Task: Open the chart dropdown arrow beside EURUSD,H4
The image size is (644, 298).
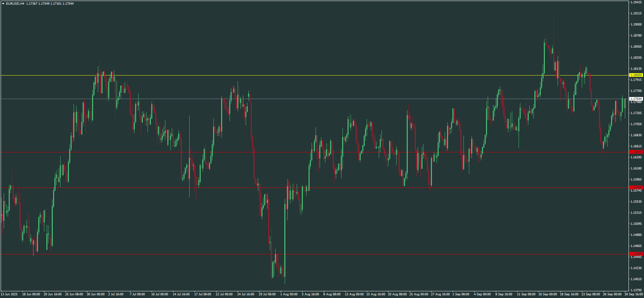Action: coord(3,4)
